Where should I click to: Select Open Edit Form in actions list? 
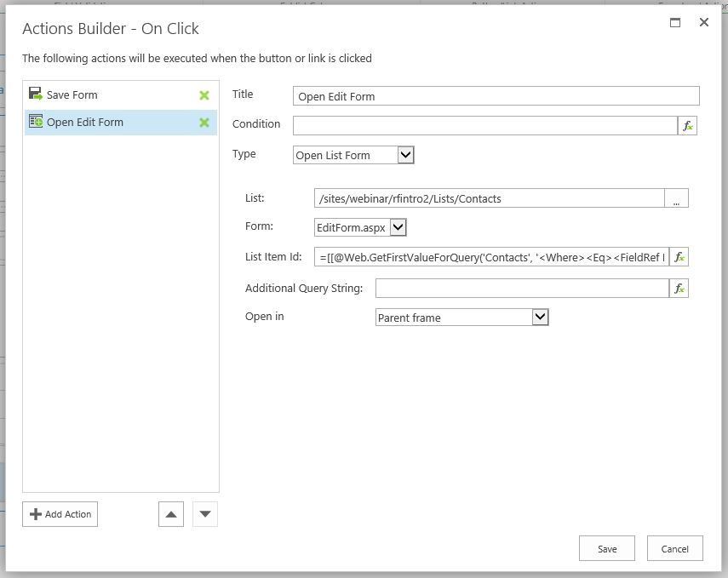click(x=85, y=123)
